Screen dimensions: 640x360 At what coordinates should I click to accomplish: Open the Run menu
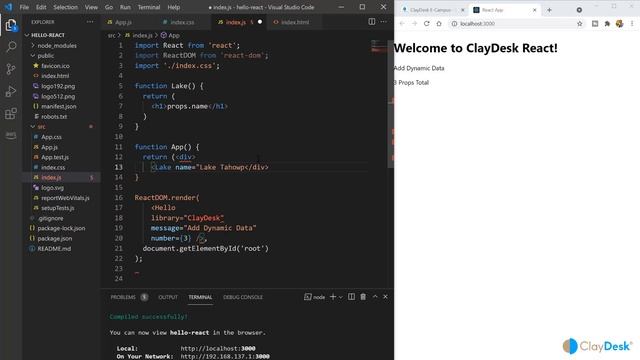click(x=125, y=7)
